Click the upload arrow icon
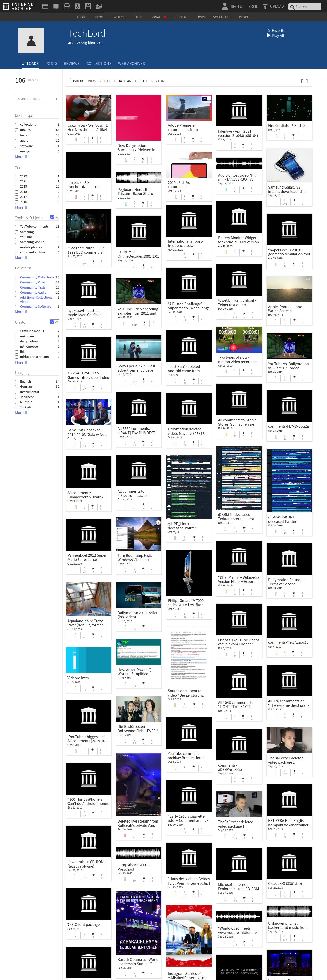Image resolution: width=327 pixels, height=980 pixels. pos(265,6)
